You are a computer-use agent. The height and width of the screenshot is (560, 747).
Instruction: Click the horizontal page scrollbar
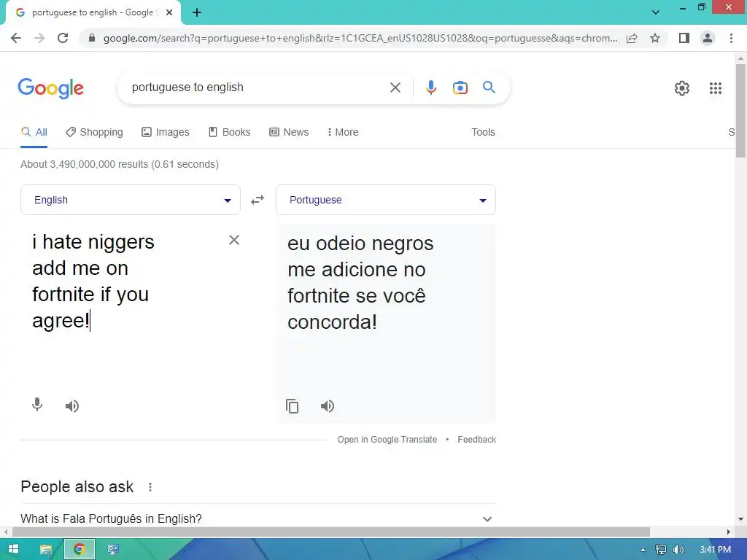(x=331, y=532)
